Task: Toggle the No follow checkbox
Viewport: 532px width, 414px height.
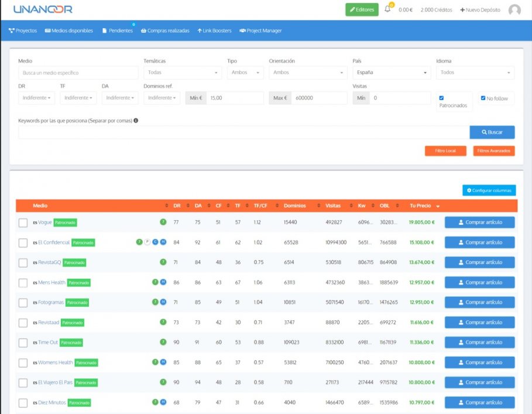Action: click(483, 98)
